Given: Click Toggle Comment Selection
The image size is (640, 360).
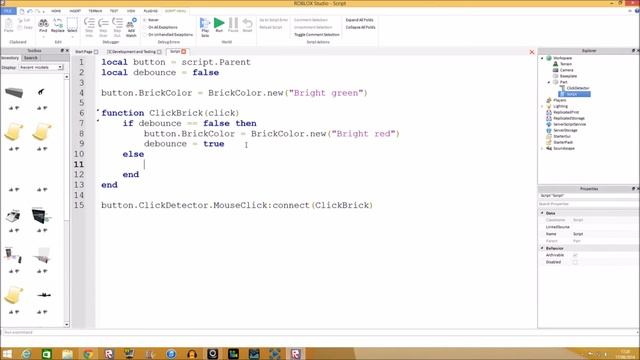Looking at the screenshot, I should click(317, 35).
